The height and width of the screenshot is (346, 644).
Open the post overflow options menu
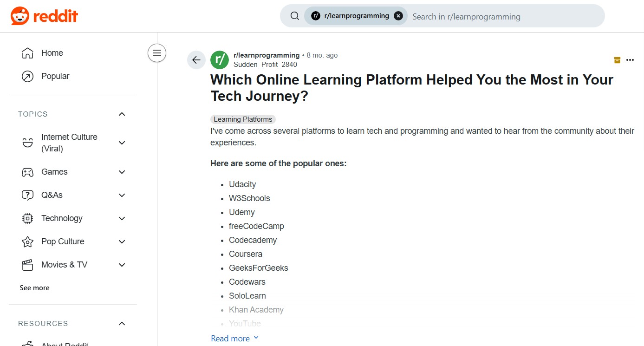630,60
